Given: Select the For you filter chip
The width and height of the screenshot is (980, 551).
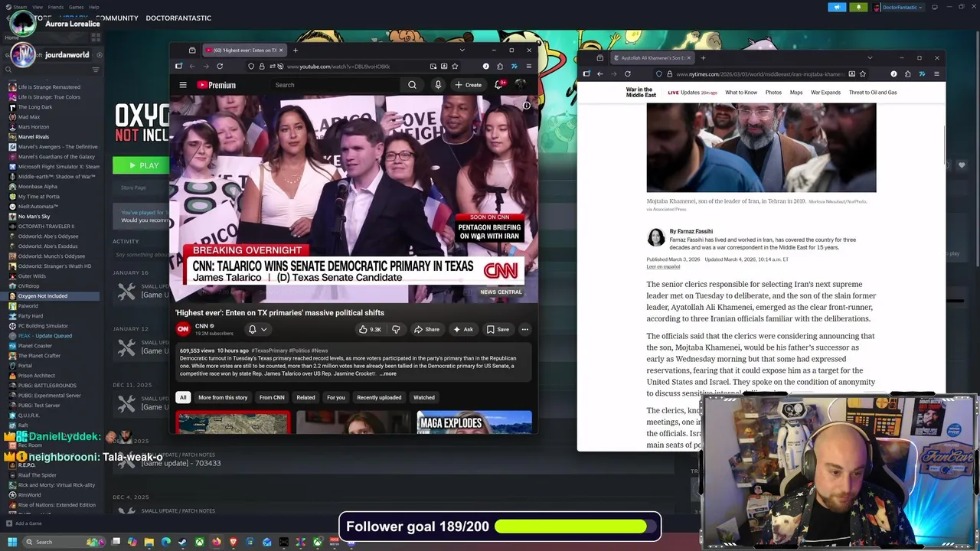Looking at the screenshot, I should click(336, 397).
